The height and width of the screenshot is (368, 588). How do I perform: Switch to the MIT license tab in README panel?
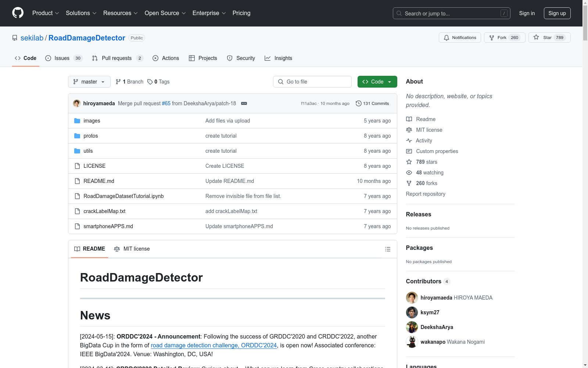point(132,249)
